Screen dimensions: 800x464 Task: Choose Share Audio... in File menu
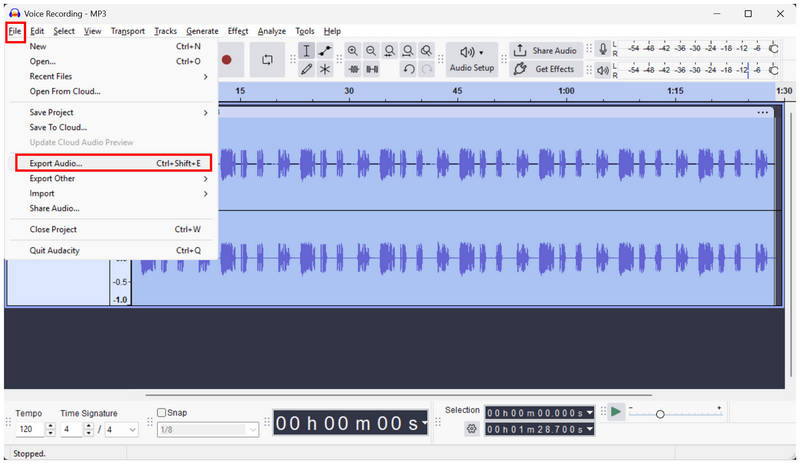click(113, 208)
